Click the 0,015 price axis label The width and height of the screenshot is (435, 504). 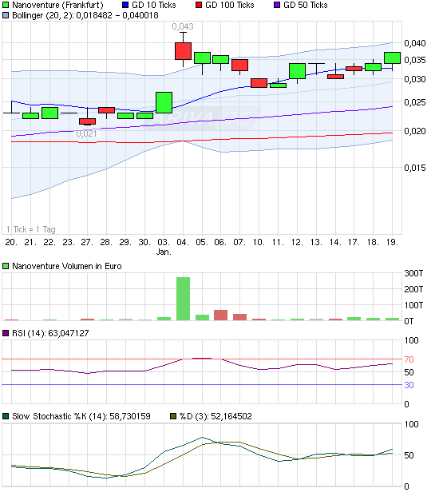point(415,168)
